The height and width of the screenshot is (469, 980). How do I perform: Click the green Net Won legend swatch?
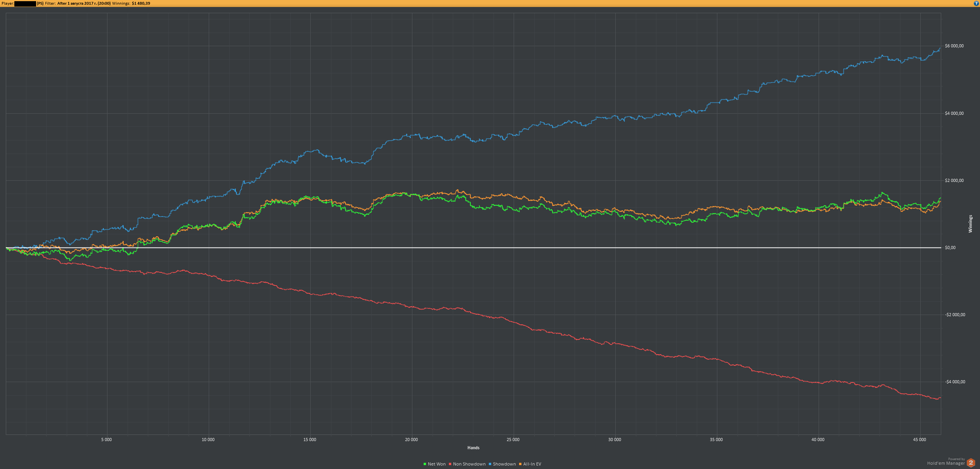pyautogui.click(x=425, y=464)
